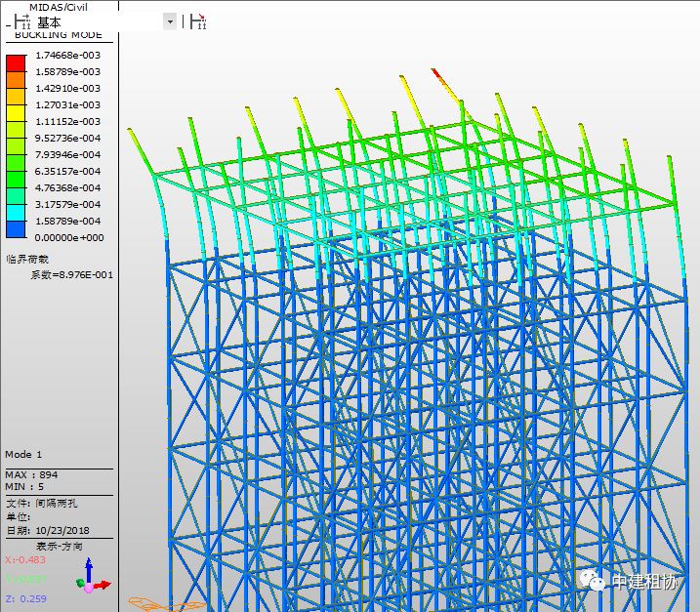Click the legend value 6.35157e-004
Viewport: 700px width, 612px height.
pyautogui.click(x=68, y=171)
